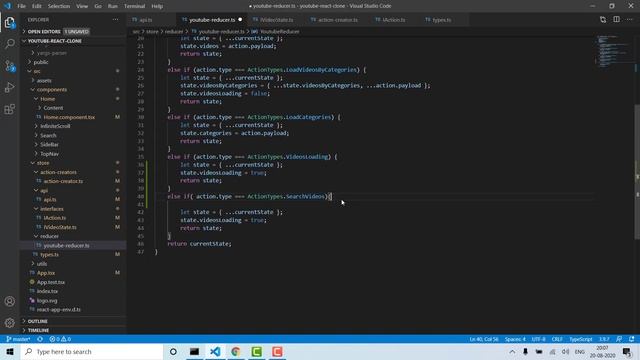Image resolution: width=640 pixels, height=360 pixels.
Task: Split the editor to the right
Action: click(x=616, y=20)
